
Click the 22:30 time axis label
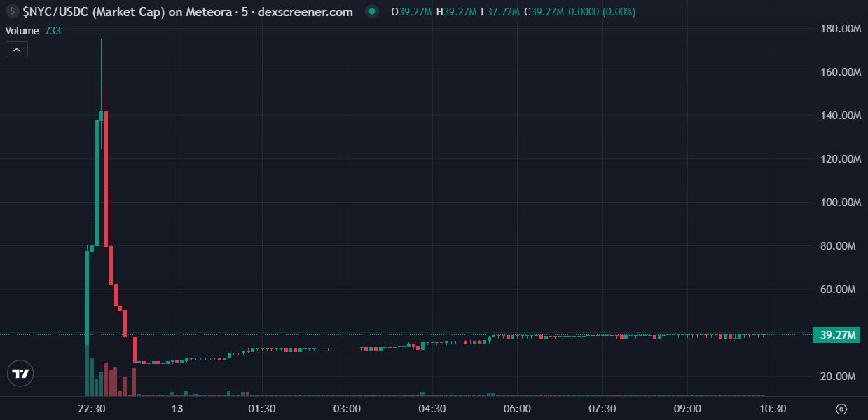(91, 409)
